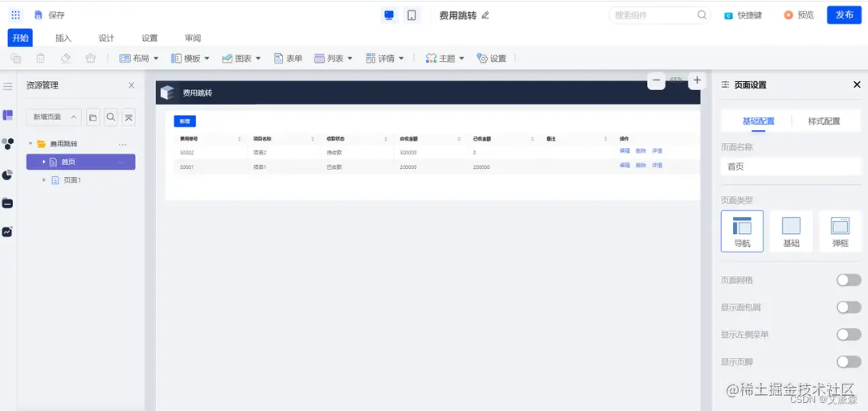Select the 审阅 ribbon tab
The width and height of the screenshot is (868, 411).
click(193, 39)
